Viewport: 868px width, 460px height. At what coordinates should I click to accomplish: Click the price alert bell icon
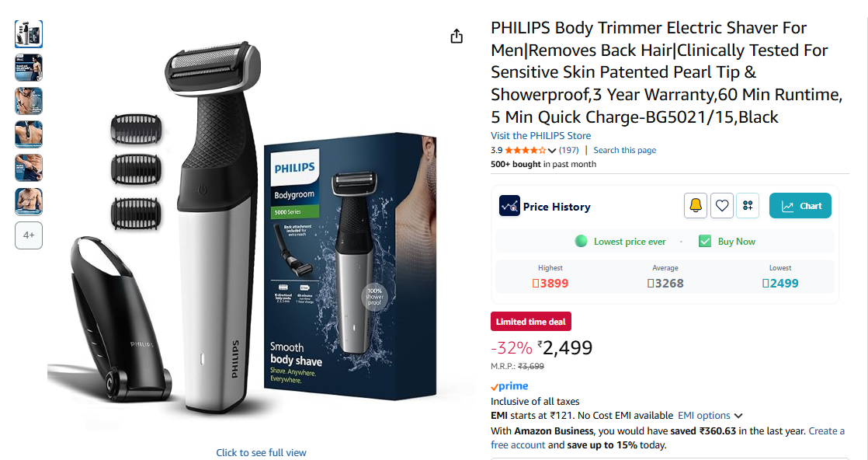coord(696,206)
